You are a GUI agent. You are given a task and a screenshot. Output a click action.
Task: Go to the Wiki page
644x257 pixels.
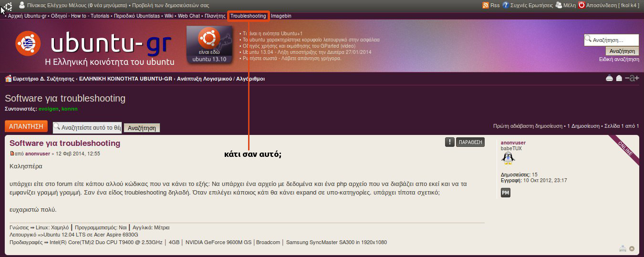coord(169,16)
